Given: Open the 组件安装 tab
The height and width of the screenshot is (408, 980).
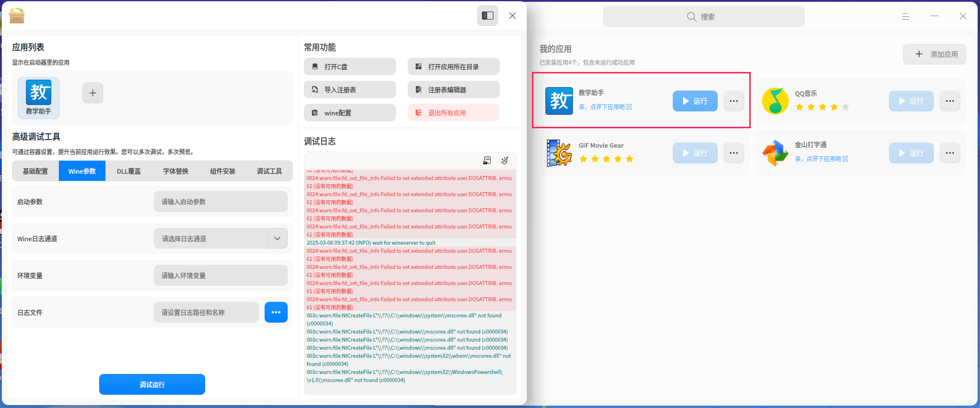Looking at the screenshot, I should [223, 171].
